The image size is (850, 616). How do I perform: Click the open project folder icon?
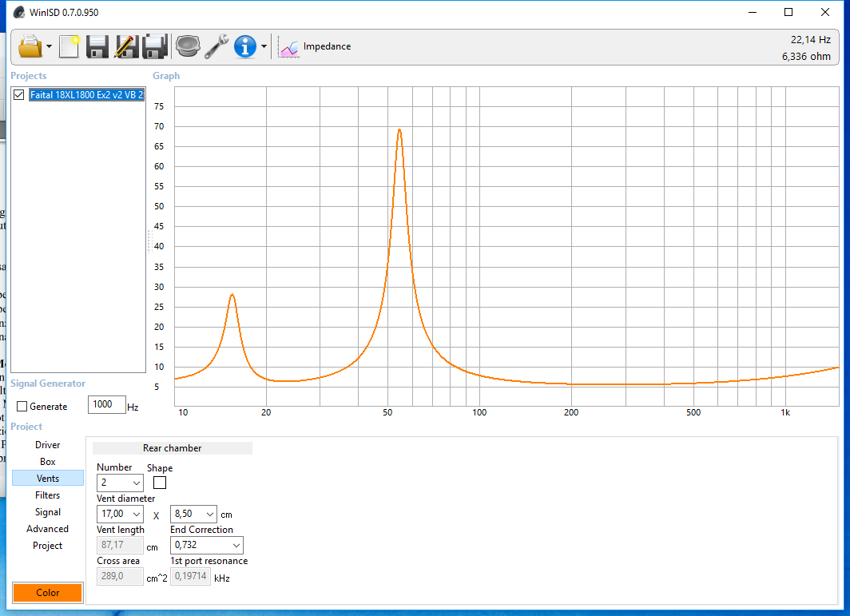[30, 46]
